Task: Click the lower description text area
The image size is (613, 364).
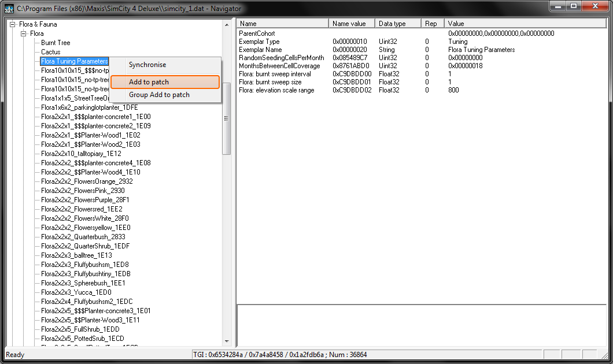Action: [x=422, y=325]
